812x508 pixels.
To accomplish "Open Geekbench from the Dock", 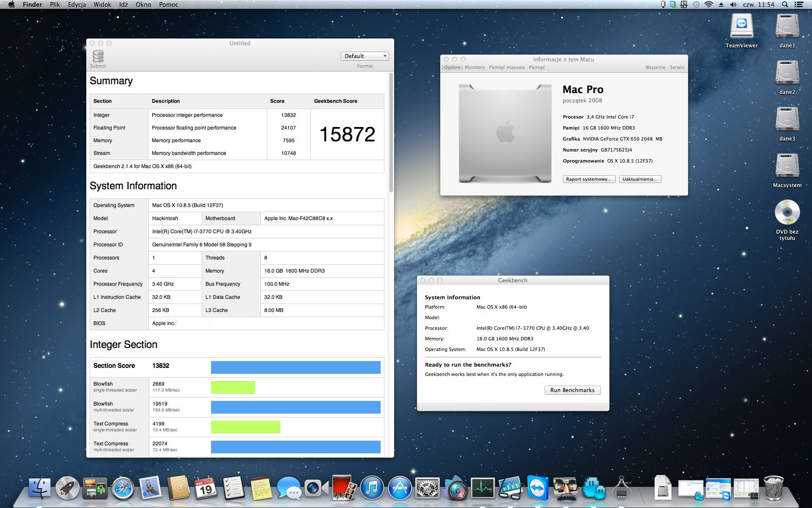I will (510, 488).
